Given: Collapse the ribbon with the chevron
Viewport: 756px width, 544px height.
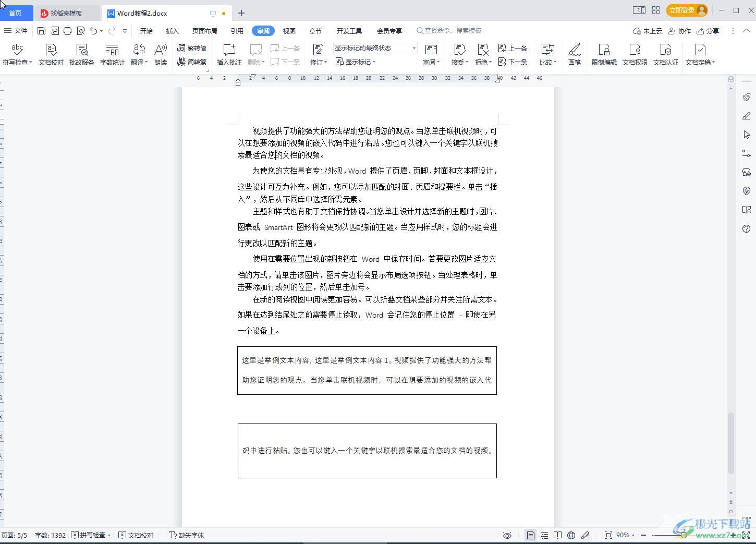Looking at the screenshot, I should click(747, 31).
